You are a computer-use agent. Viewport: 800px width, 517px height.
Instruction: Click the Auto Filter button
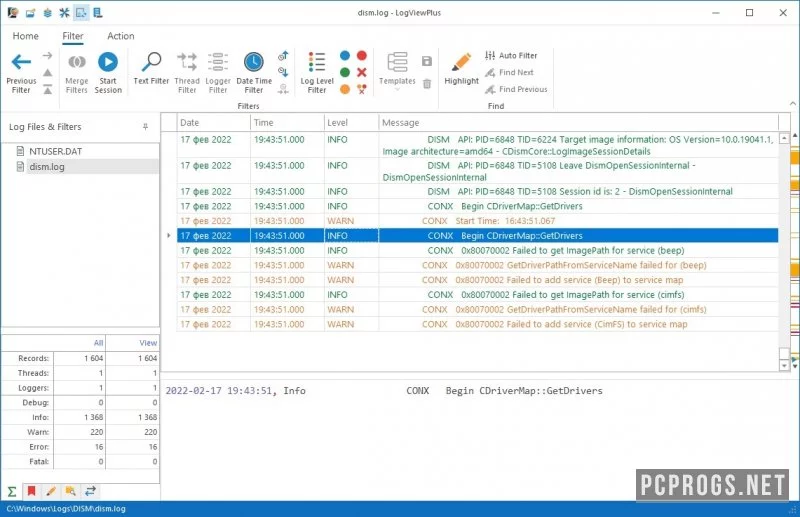click(511, 56)
